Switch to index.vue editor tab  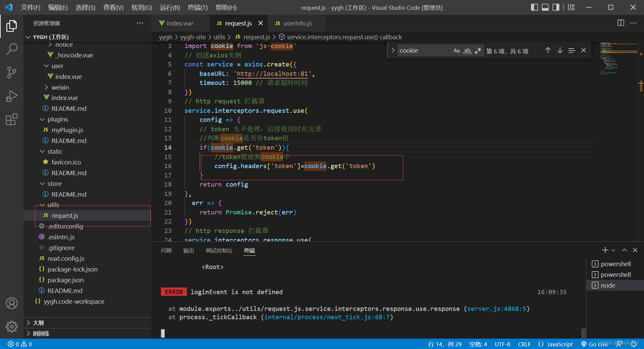180,23
